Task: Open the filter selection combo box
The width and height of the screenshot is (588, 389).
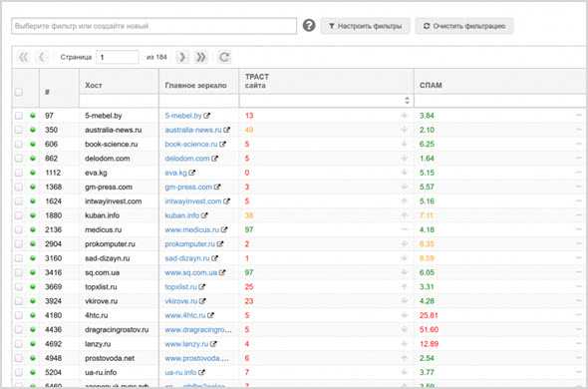Action: (x=153, y=26)
